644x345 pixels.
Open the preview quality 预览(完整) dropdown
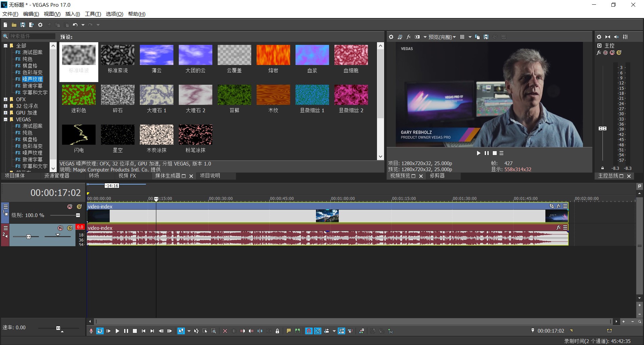click(442, 37)
